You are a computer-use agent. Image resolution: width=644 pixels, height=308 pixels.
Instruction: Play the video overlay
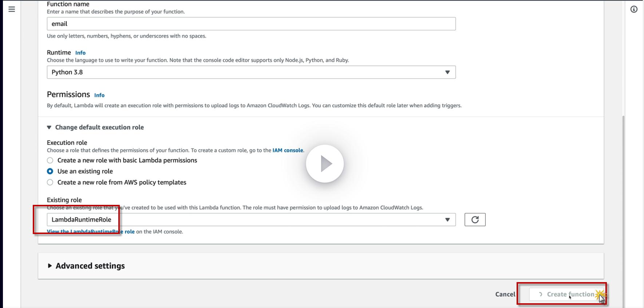pyautogui.click(x=325, y=164)
